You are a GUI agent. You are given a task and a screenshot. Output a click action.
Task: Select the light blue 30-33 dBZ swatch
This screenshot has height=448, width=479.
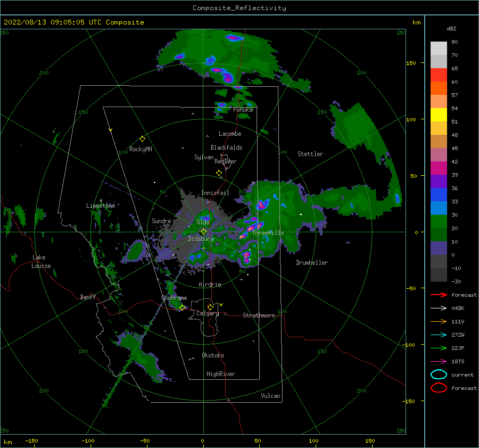439,208
